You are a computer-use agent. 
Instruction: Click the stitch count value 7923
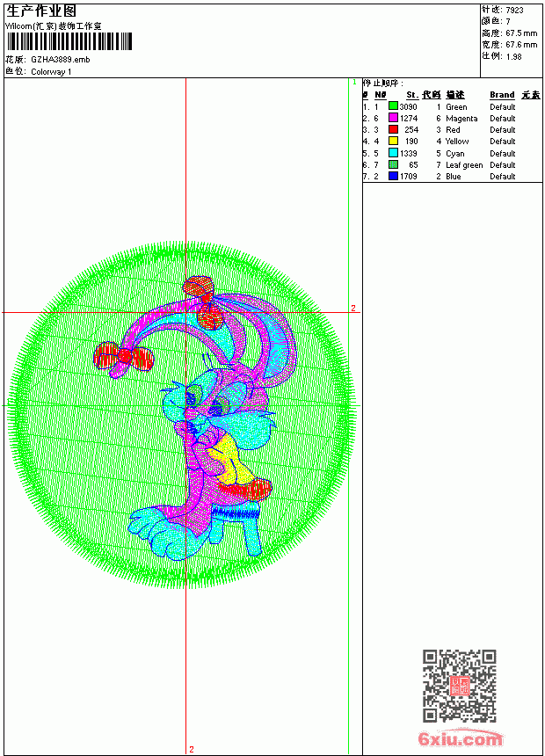514,11
